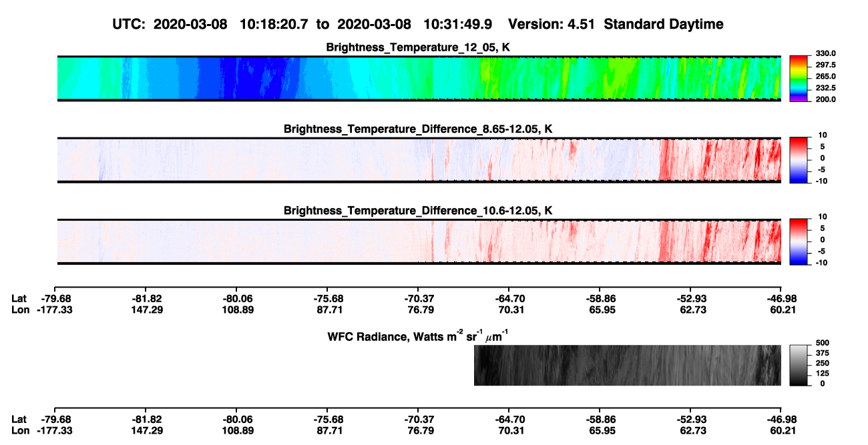
Task: Click the Brightness_Temperature_Difference_8.65-12.05 panel title
Action: 419,129
